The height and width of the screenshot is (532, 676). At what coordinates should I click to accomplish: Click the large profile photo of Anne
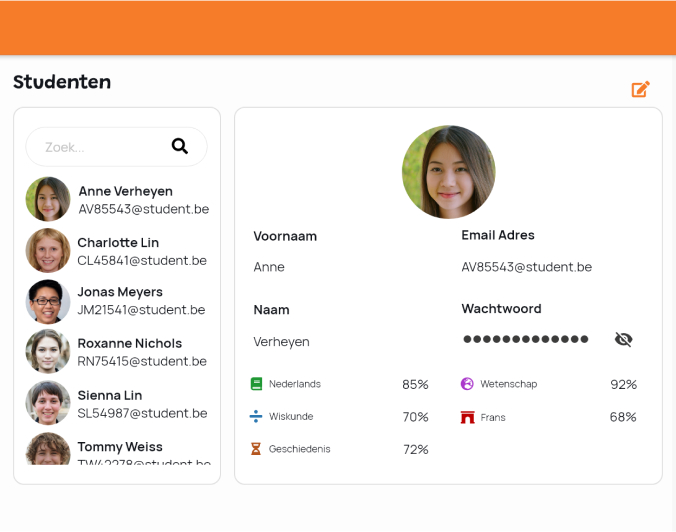click(448, 172)
